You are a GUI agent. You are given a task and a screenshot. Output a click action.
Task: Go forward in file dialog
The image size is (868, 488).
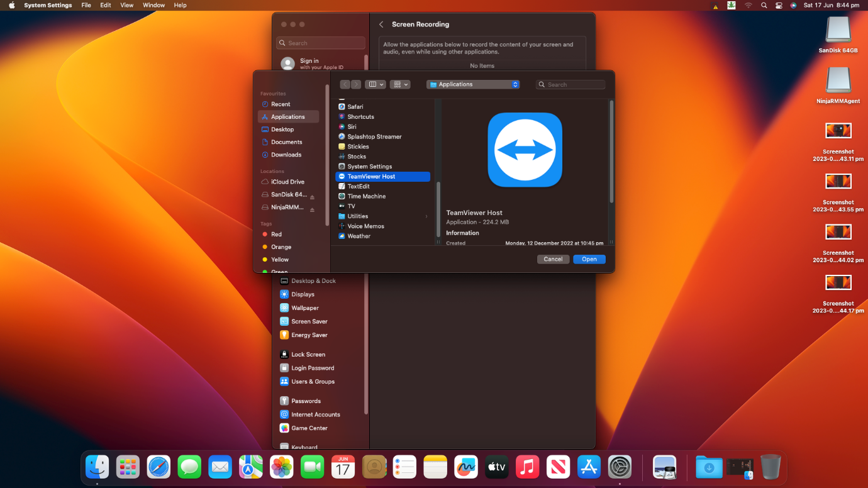point(356,84)
